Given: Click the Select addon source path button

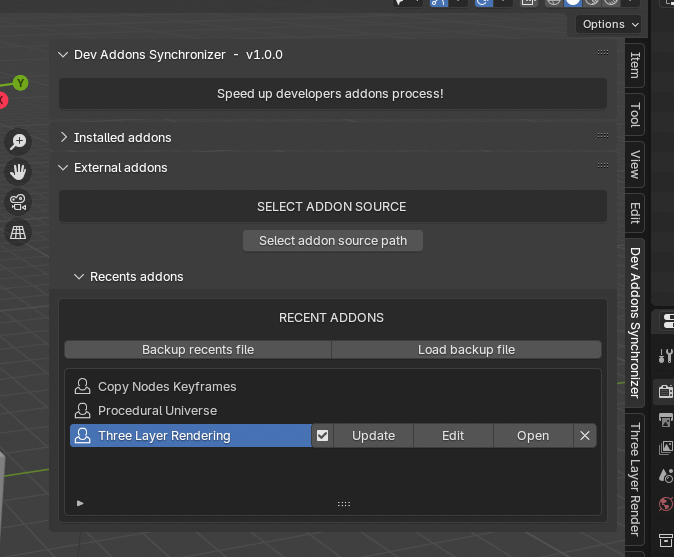Looking at the screenshot, I should pyautogui.click(x=333, y=241).
